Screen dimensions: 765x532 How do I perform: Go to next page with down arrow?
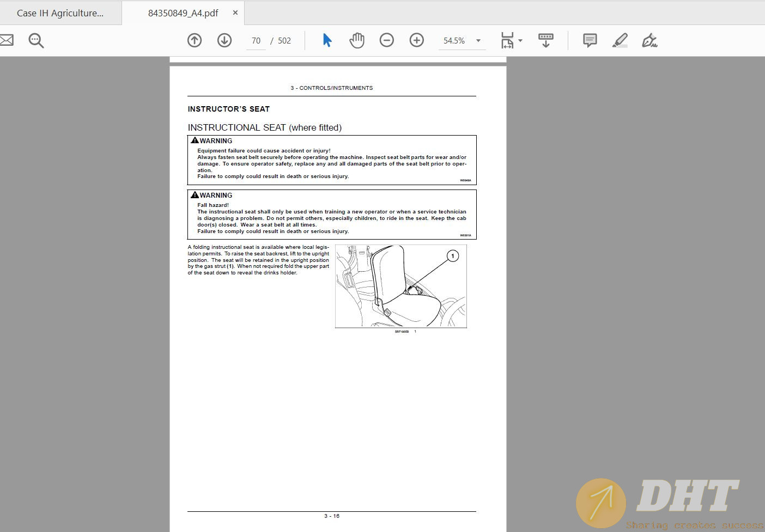click(x=224, y=40)
